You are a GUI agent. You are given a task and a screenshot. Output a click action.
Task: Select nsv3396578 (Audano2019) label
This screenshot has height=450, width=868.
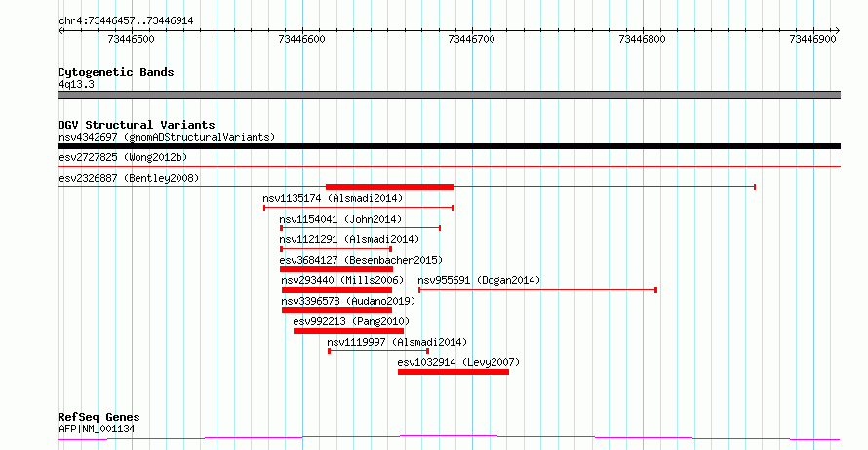(348, 301)
